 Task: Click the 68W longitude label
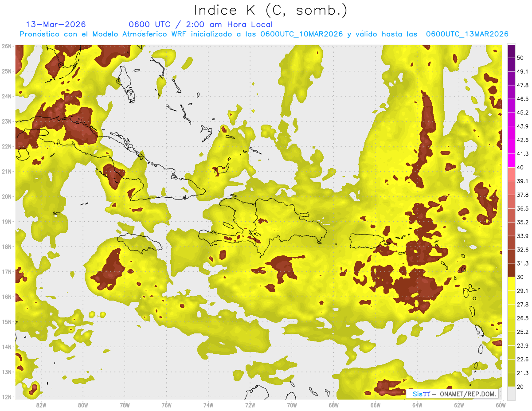click(334, 405)
